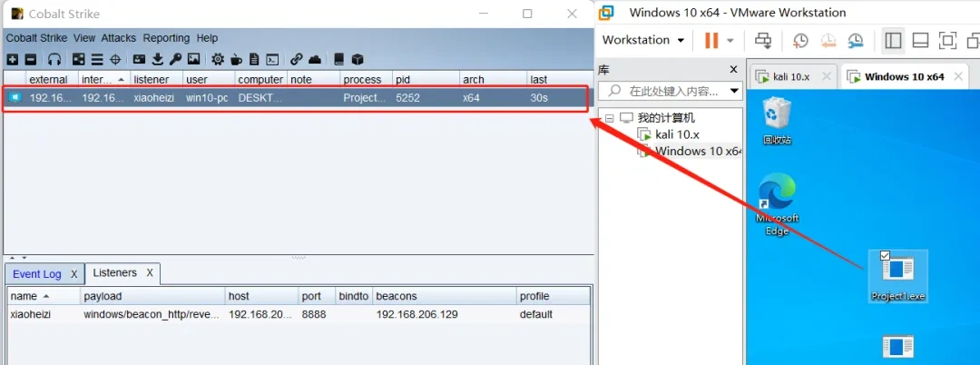This screenshot has height=365, width=980.
Task: Switch to the kali 10.x VM tab
Action: [x=791, y=77]
